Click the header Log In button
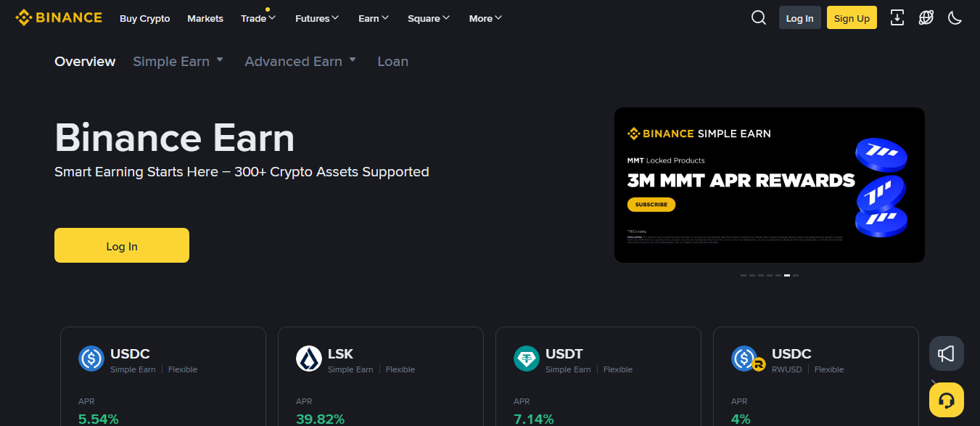The image size is (980, 426). pos(799,18)
